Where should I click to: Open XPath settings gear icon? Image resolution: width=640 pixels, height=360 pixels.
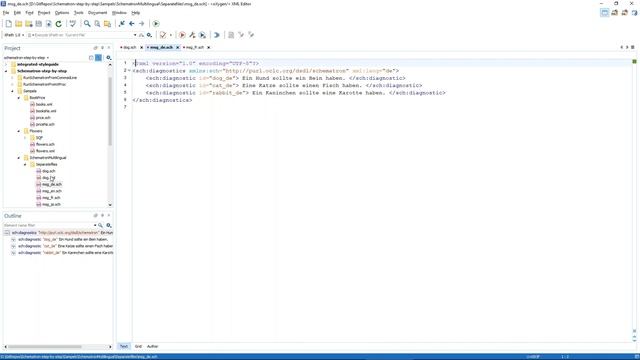149,35
